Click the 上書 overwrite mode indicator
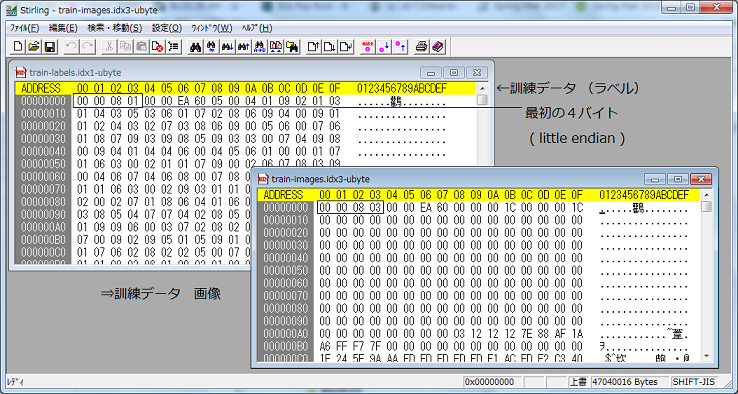Image resolution: width=738 pixels, height=394 pixels. tap(578, 382)
